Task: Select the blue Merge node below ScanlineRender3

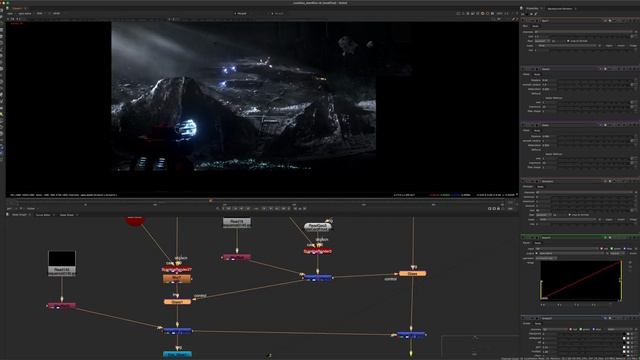Action: coord(318,277)
